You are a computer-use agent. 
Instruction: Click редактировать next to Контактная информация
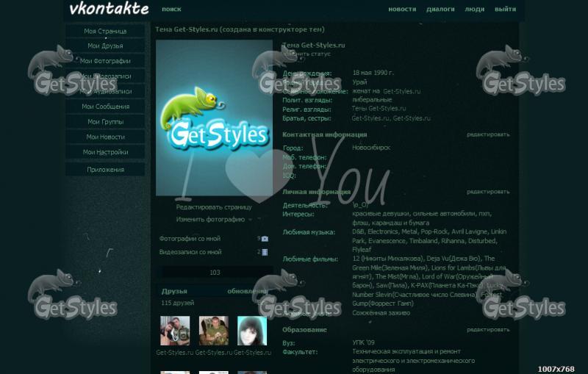click(x=488, y=134)
